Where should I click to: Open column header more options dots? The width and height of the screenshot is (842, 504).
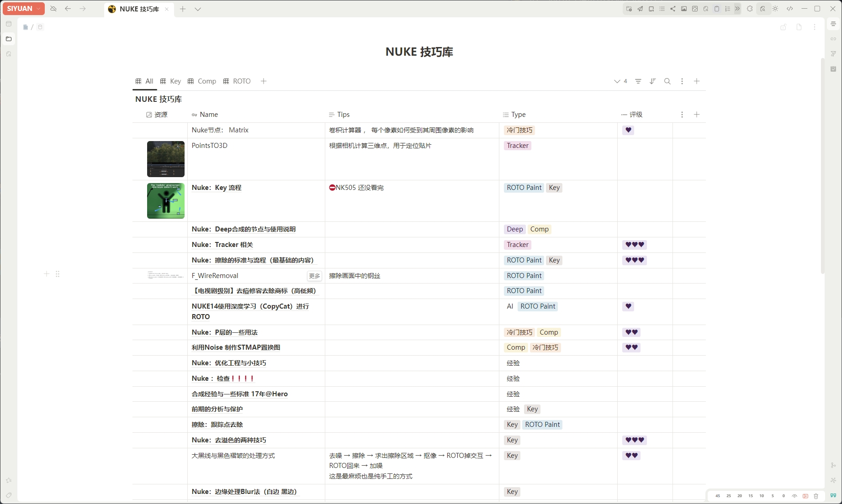click(x=682, y=115)
